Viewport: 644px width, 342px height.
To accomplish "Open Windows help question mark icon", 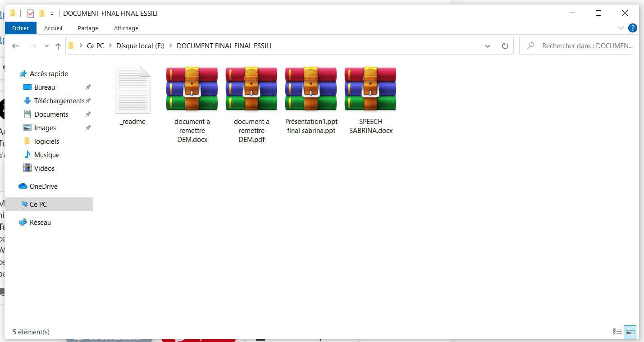I will [633, 28].
